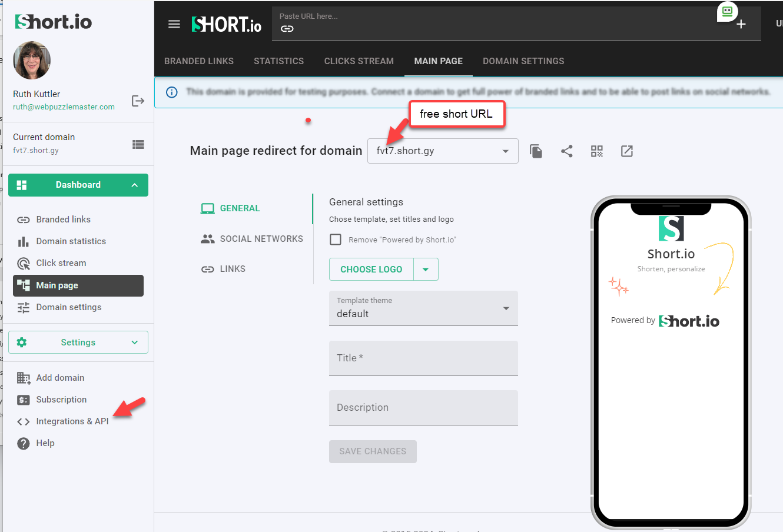Open the Social Networks section
Screen dimensions: 783x532
(x=253, y=239)
